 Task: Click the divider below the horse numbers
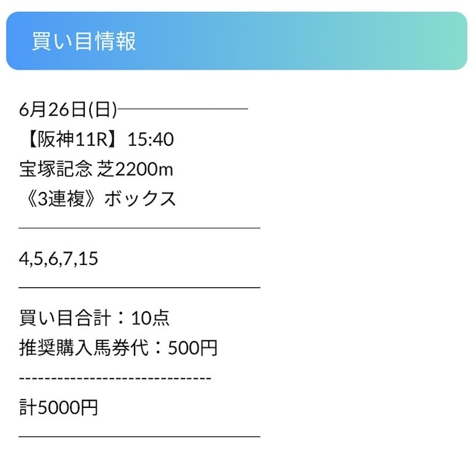[x=139, y=287]
